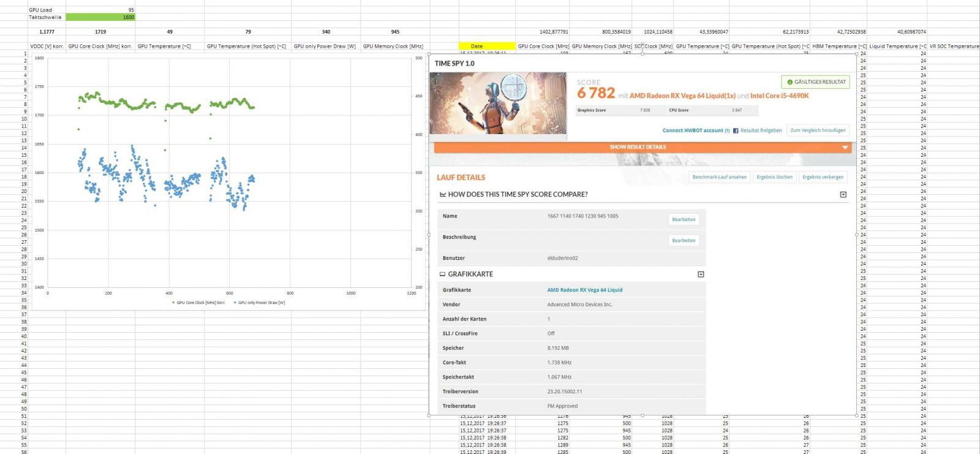Select the GPU Core Clock [MHz] korr. header cell
This screenshot has width=980, height=454.
100,46
